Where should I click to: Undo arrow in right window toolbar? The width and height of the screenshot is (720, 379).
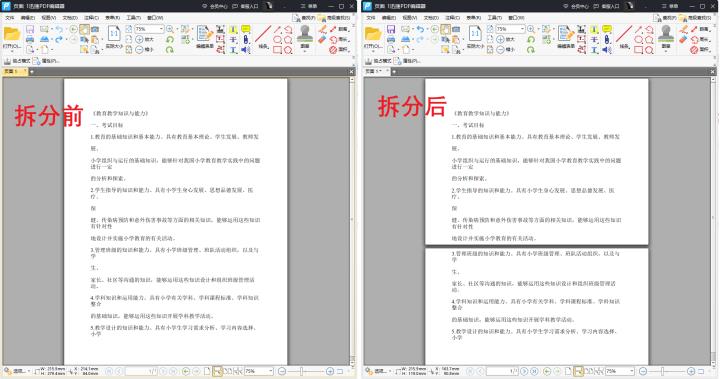(x=420, y=29)
